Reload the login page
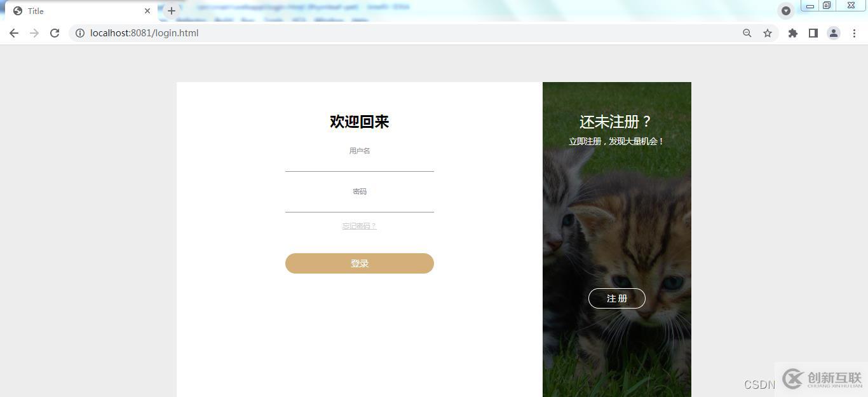This screenshot has height=397, width=868. (55, 33)
